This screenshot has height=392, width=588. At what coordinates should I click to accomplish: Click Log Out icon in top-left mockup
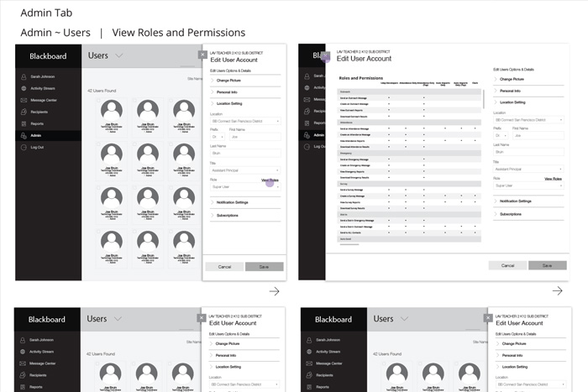pyautogui.click(x=24, y=147)
